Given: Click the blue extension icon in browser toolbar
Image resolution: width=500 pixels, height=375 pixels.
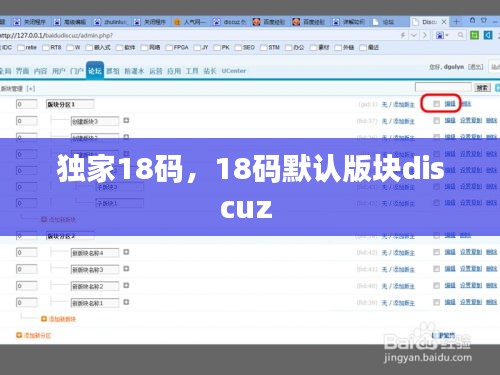Looking at the screenshot, I should click(x=488, y=35).
